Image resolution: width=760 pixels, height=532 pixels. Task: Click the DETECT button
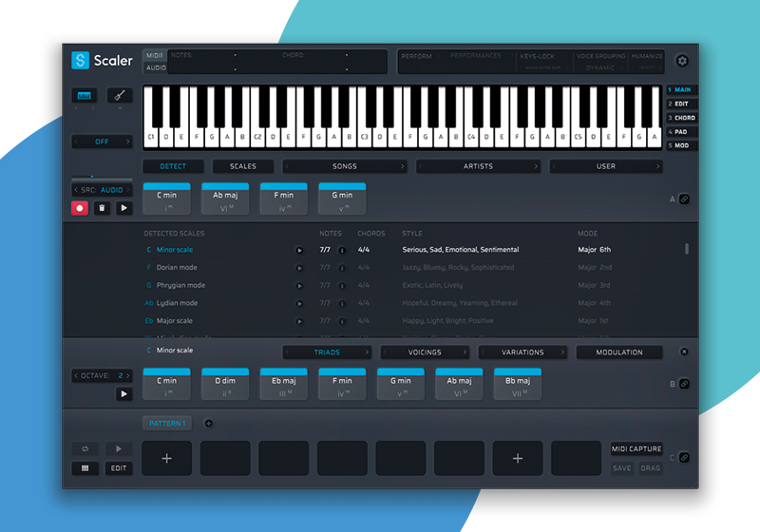point(173,166)
